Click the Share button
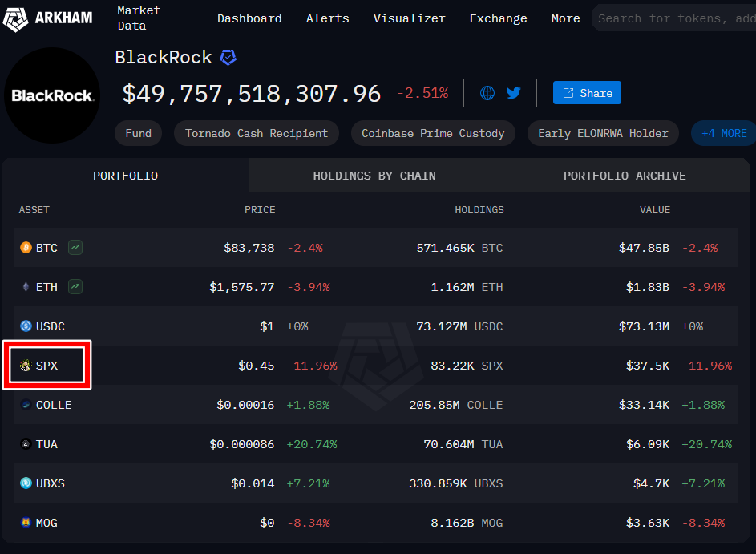 pyautogui.click(x=587, y=93)
